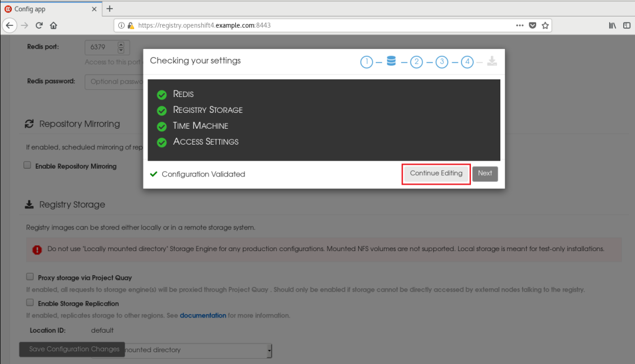Click setup step 2 circle in dialog
Viewport: 635px width, 364px height.
point(416,62)
